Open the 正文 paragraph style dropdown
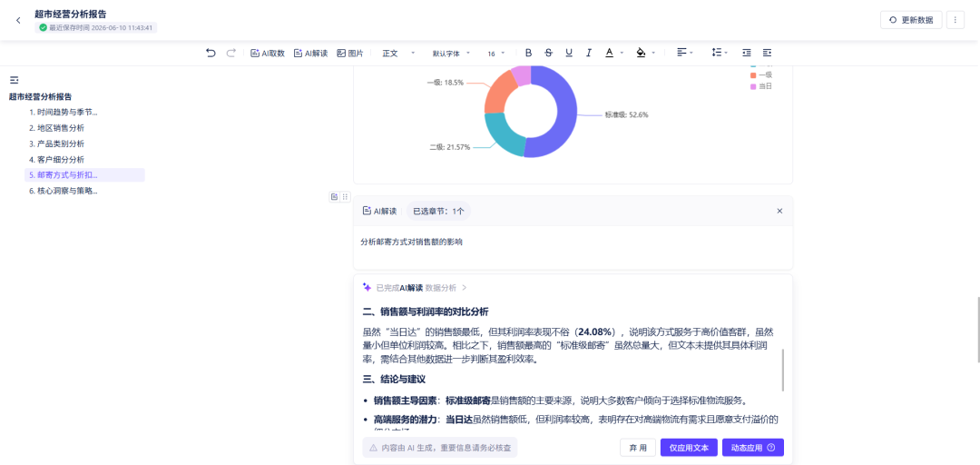This screenshot has width=980, height=465. pyautogui.click(x=398, y=54)
